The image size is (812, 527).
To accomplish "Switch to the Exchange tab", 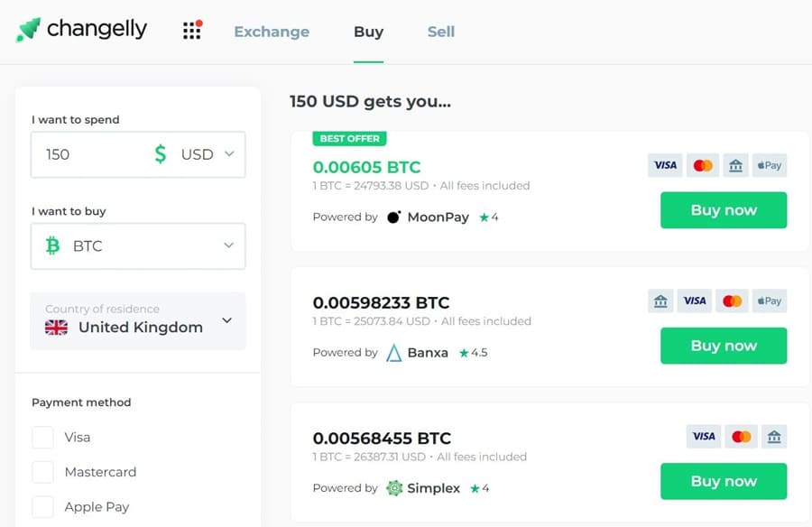I will point(272,32).
